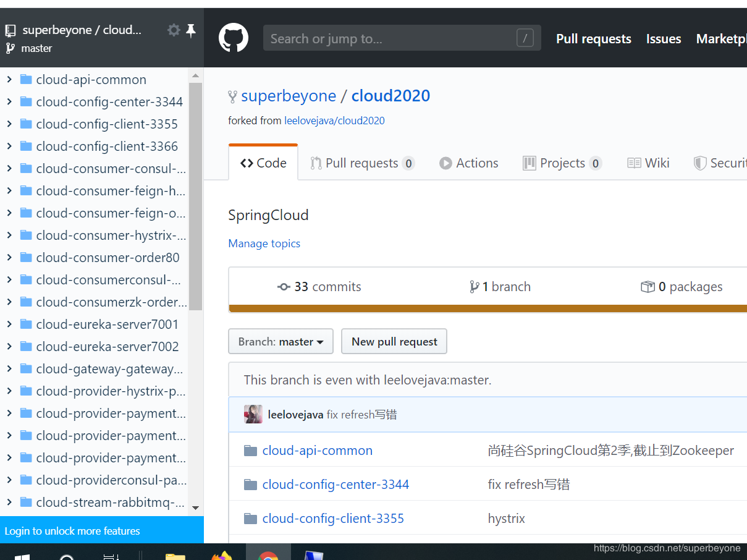Screen dimensions: 747x560
Task: Expand cloud-providerconsul-pa... tree node
Action: [x=9, y=480]
